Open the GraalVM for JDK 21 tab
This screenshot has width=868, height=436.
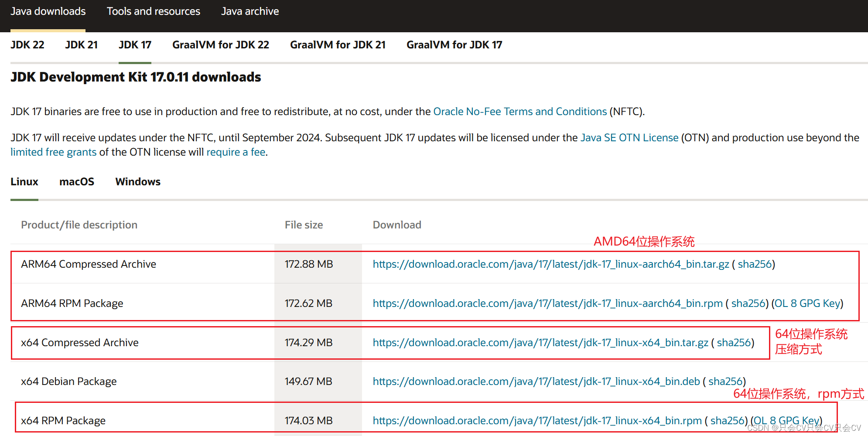pos(338,45)
